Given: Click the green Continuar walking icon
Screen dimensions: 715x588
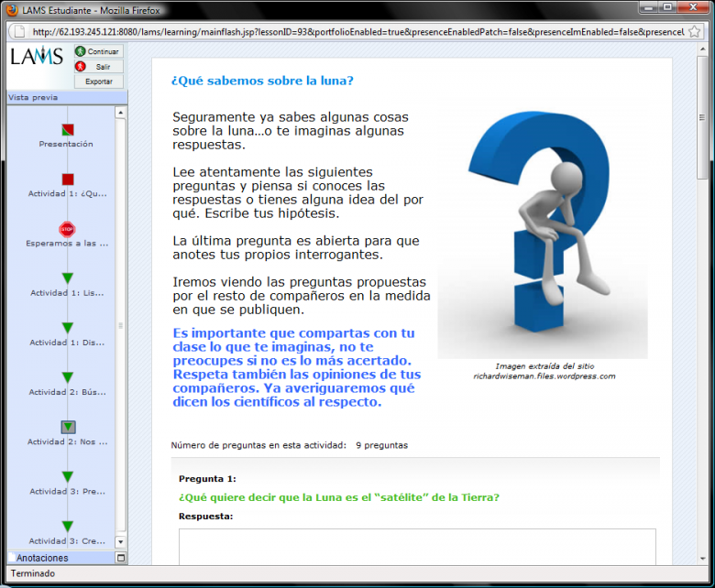Looking at the screenshot, I should 81,51.
